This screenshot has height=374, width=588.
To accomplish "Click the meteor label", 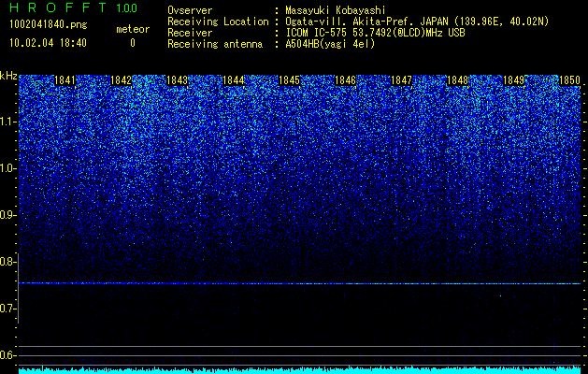I will click(133, 29).
